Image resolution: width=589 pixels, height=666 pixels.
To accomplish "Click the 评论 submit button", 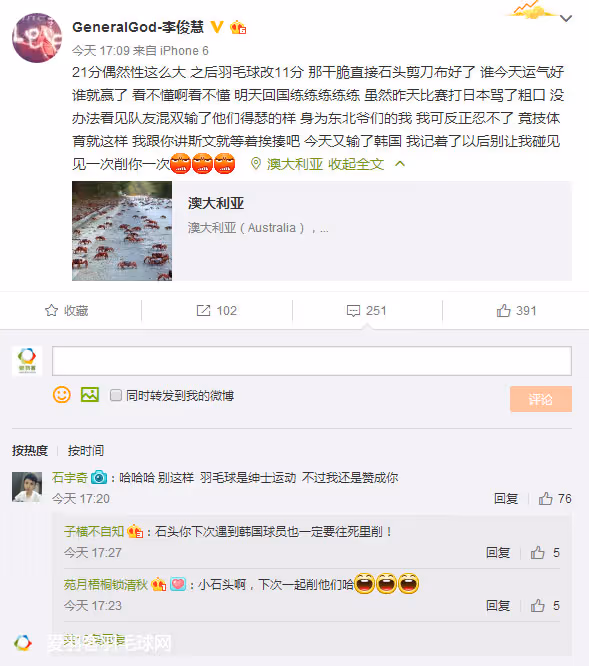I will [541, 399].
